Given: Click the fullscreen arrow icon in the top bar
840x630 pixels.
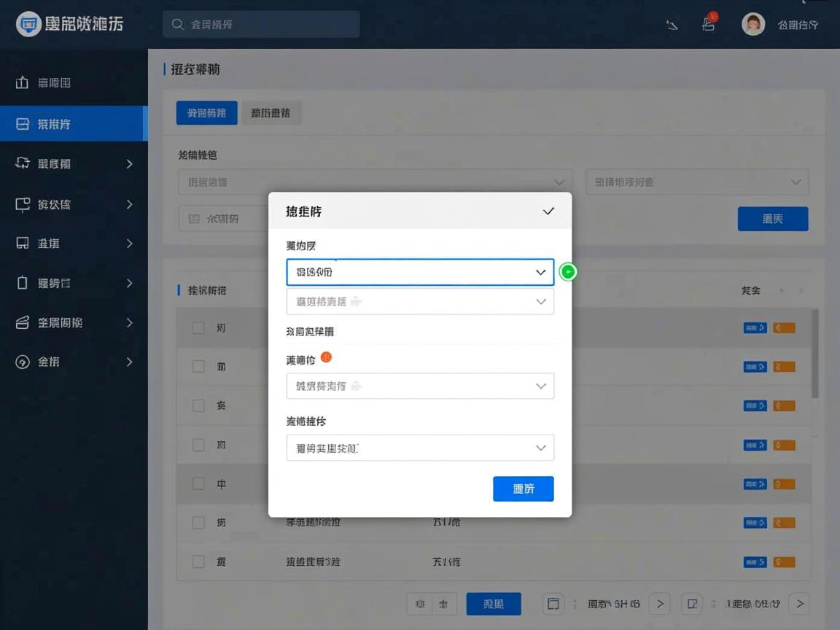Looking at the screenshot, I should coord(672,24).
